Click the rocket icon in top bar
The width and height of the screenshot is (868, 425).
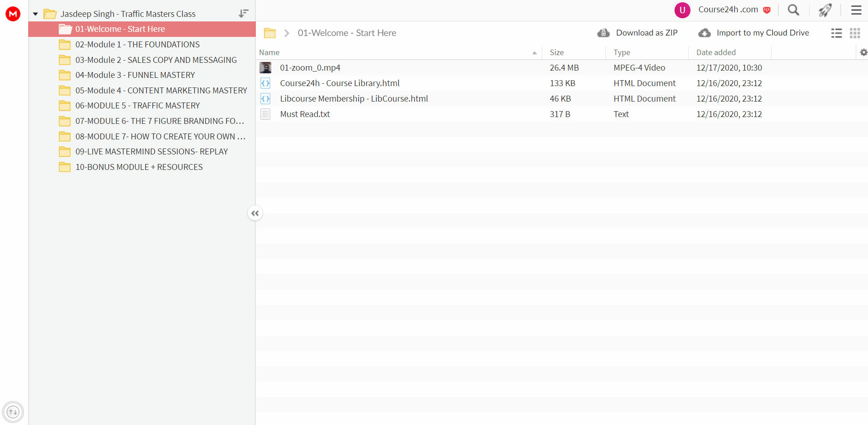825,10
